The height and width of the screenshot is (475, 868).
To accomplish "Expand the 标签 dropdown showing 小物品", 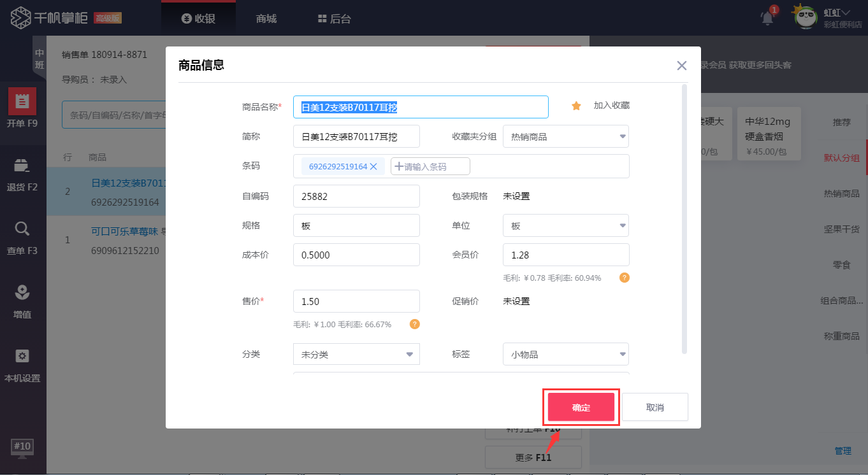I will click(x=565, y=354).
